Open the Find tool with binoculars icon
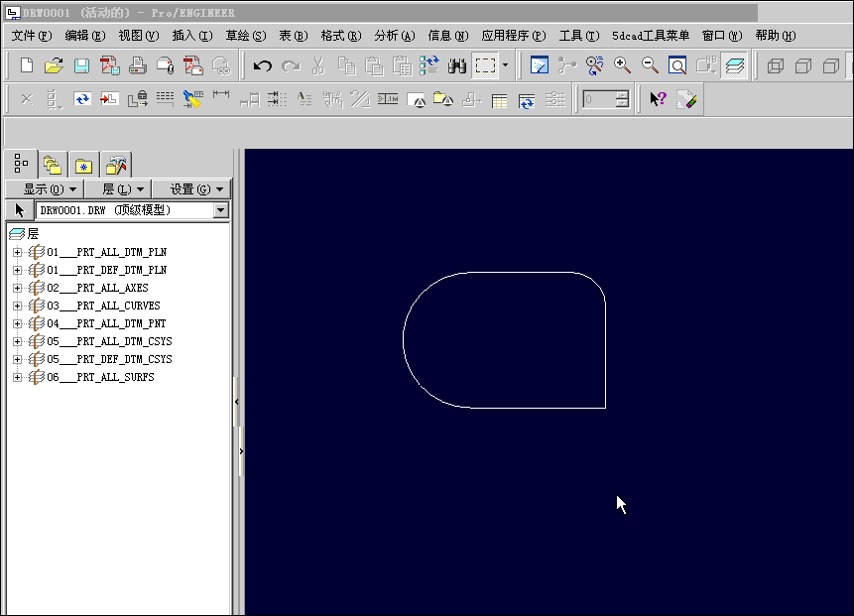The image size is (854, 616). point(457,65)
